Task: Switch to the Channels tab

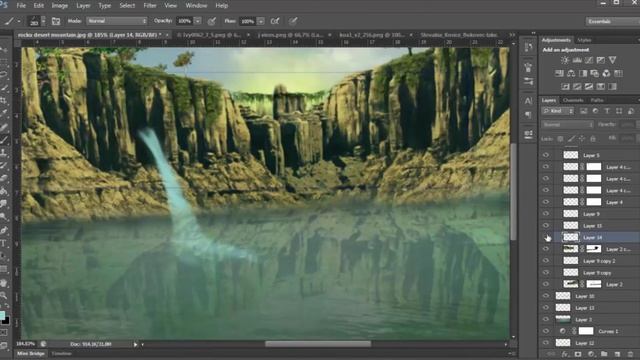Action: point(573,100)
